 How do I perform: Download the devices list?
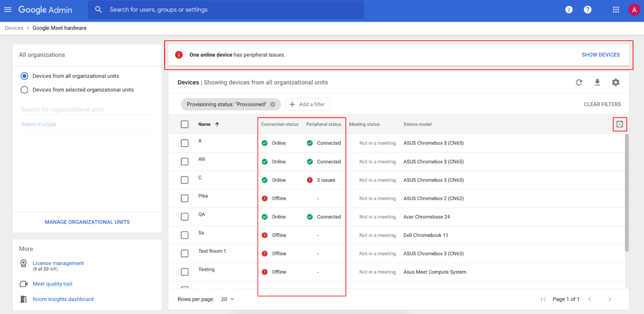(597, 83)
